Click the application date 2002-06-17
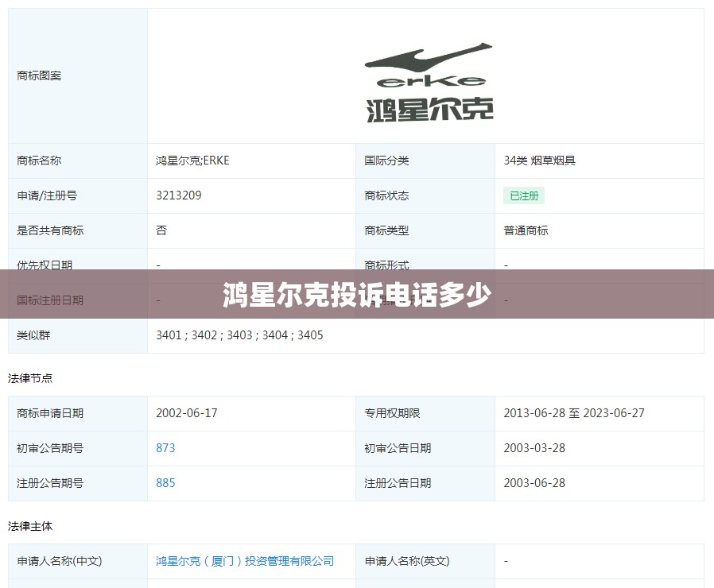Screen dimensions: 714x588 click(x=187, y=413)
